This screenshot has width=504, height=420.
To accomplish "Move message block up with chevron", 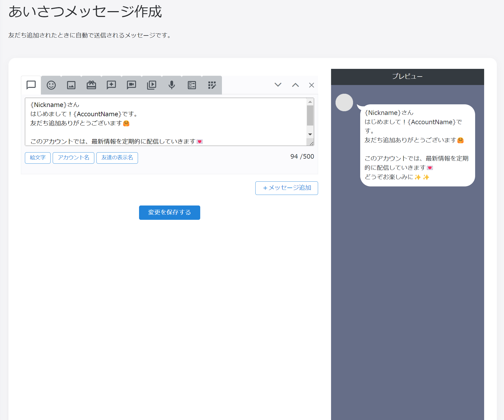I will click(x=295, y=85).
